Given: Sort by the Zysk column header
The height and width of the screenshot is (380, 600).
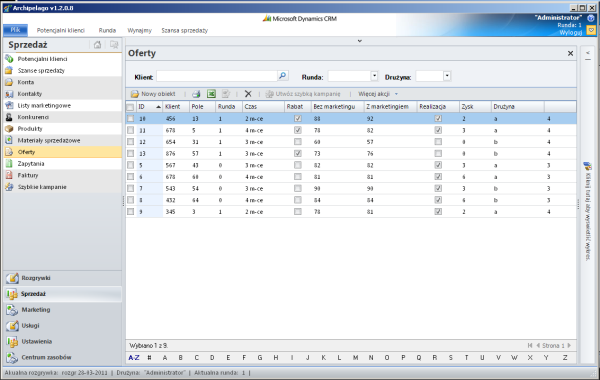Looking at the screenshot, I should (475, 107).
